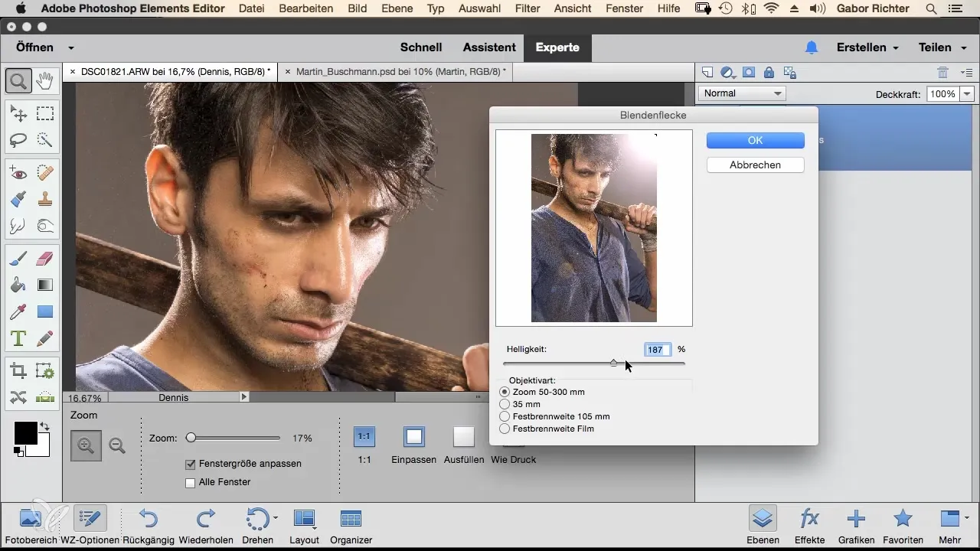Viewport: 980px width, 551px height.
Task: Select the Lasso tool
Action: pyautogui.click(x=18, y=139)
